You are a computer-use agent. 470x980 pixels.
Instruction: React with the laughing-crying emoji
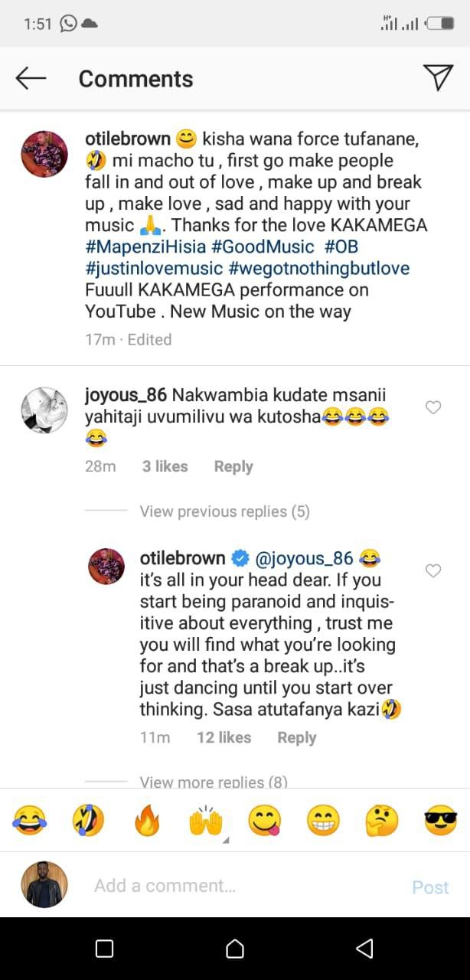click(x=29, y=818)
